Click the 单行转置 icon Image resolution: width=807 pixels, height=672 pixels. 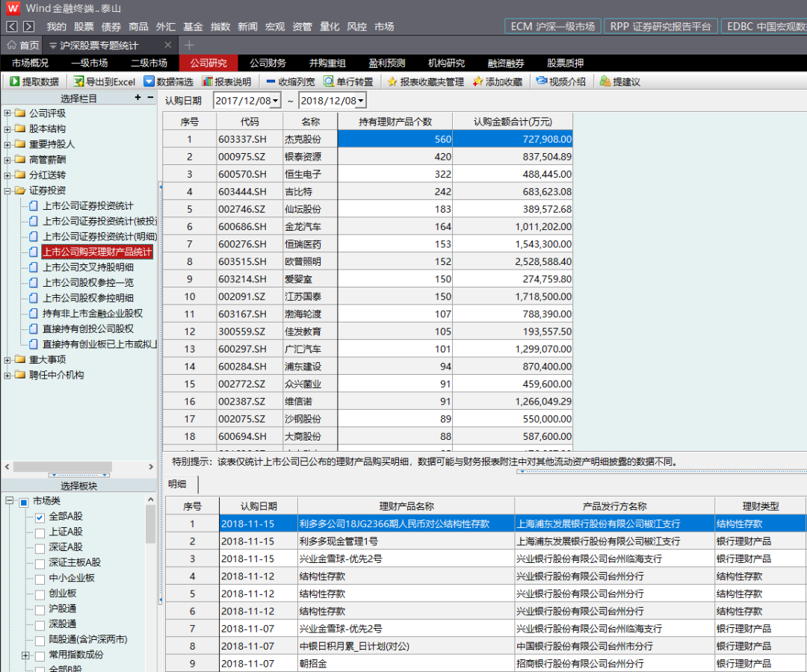pos(328,81)
